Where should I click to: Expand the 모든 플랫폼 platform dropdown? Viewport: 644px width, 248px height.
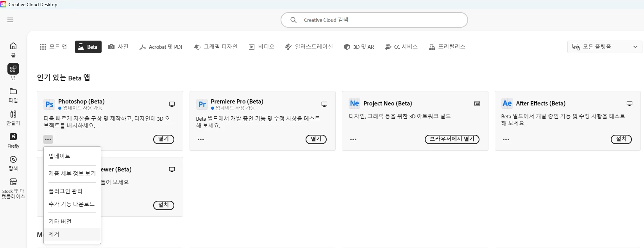605,47
